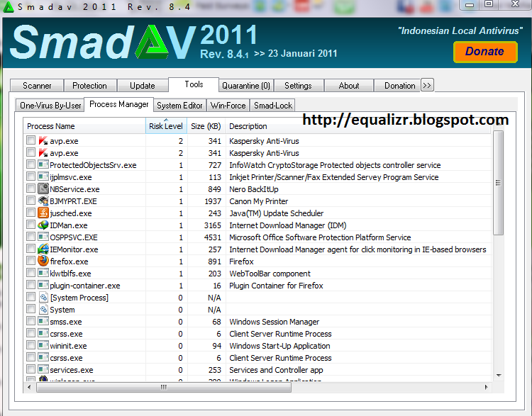This screenshot has height=416, width=532.
Task: Select the One-Virus By-User sub-tab
Action: 50,106
